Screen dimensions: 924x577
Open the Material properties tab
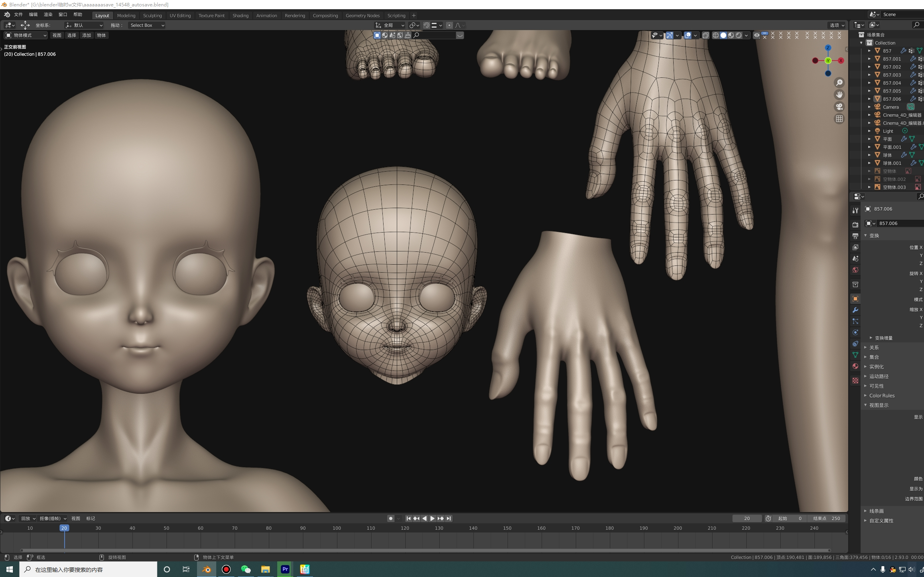click(x=855, y=366)
